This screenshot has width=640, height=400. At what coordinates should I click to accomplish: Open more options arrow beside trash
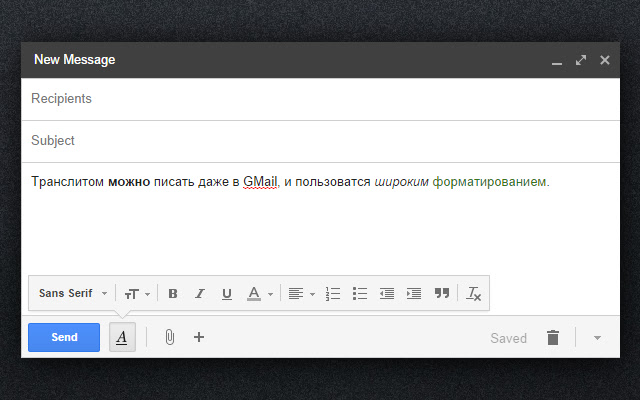(597, 338)
